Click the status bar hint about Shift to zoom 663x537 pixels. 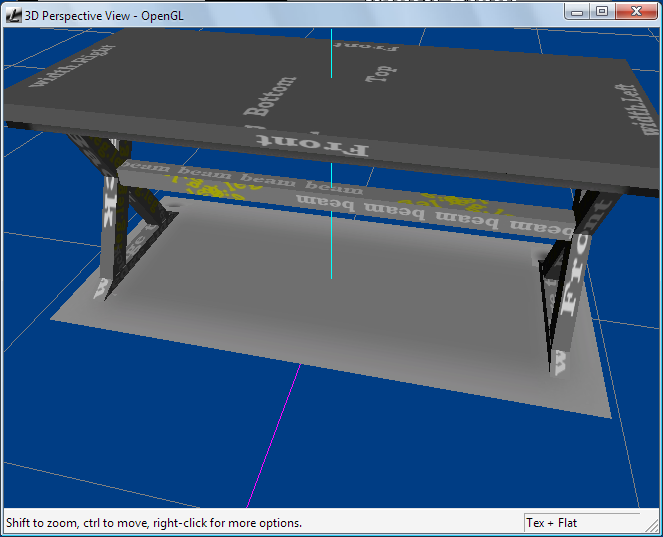coord(154,522)
